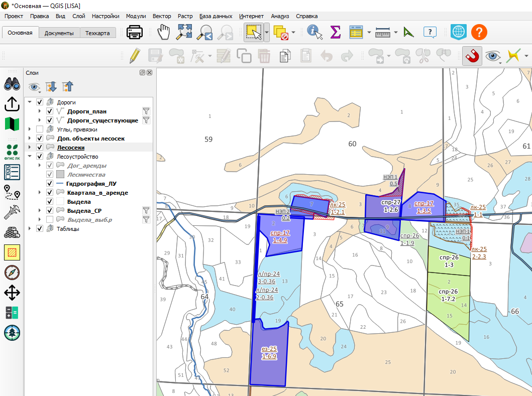Click the yellow hatched square icon
This screenshot has width=532, height=396.
click(x=12, y=252)
